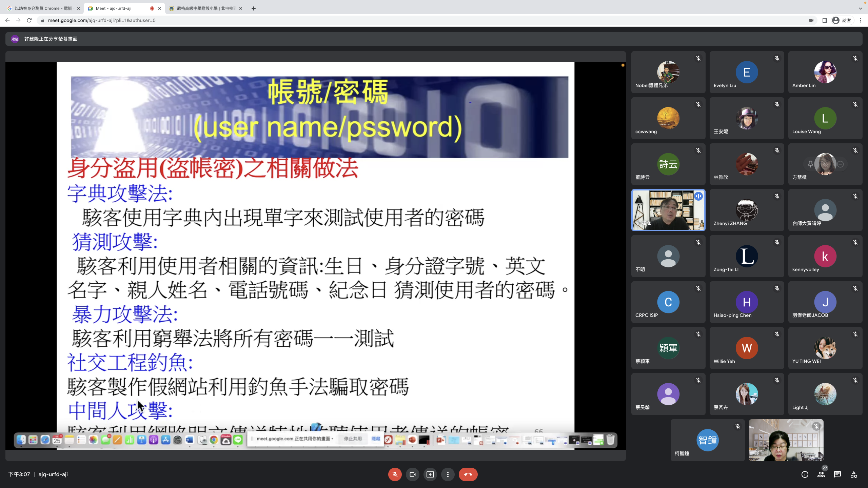Open meeting details info icon
Image resolution: width=868 pixels, height=488 pixels.
[805, 474]
